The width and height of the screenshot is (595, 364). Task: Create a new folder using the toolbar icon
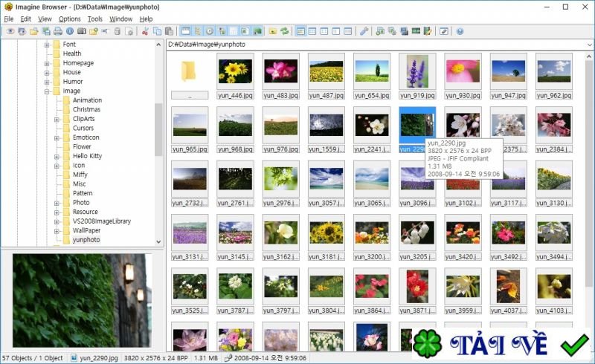point(94,31)
